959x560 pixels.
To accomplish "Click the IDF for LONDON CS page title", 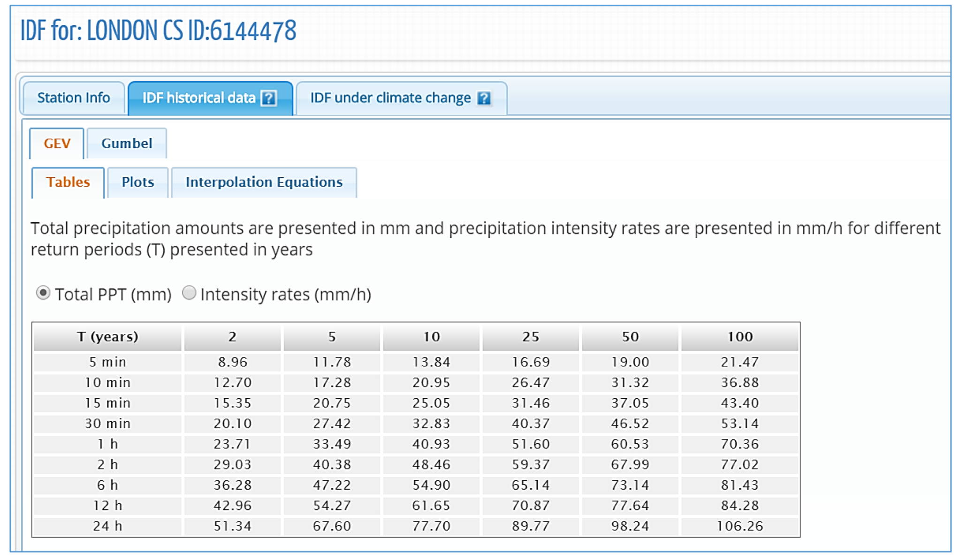I will (x=158, y=31).
